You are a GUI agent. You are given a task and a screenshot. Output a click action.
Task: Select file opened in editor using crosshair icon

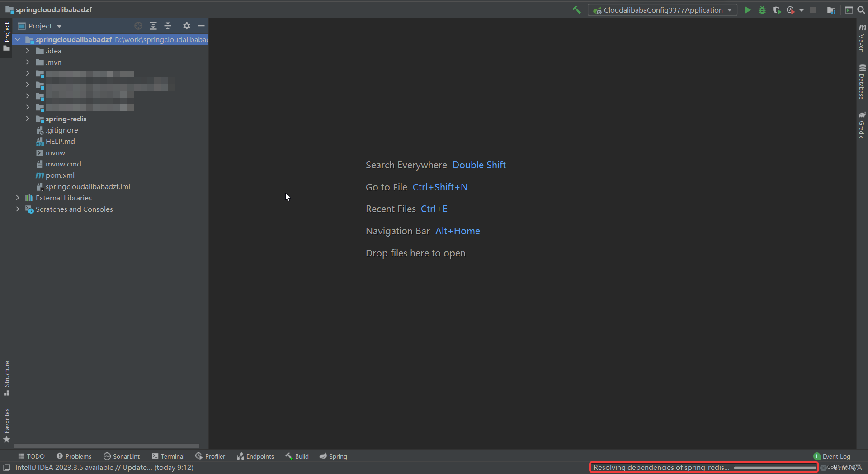coord(138,26)
